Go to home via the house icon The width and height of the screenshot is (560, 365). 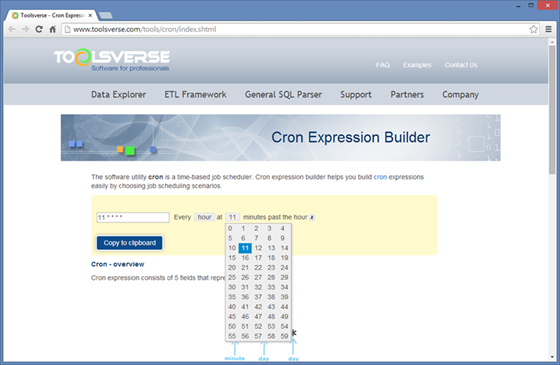point(52,29)
